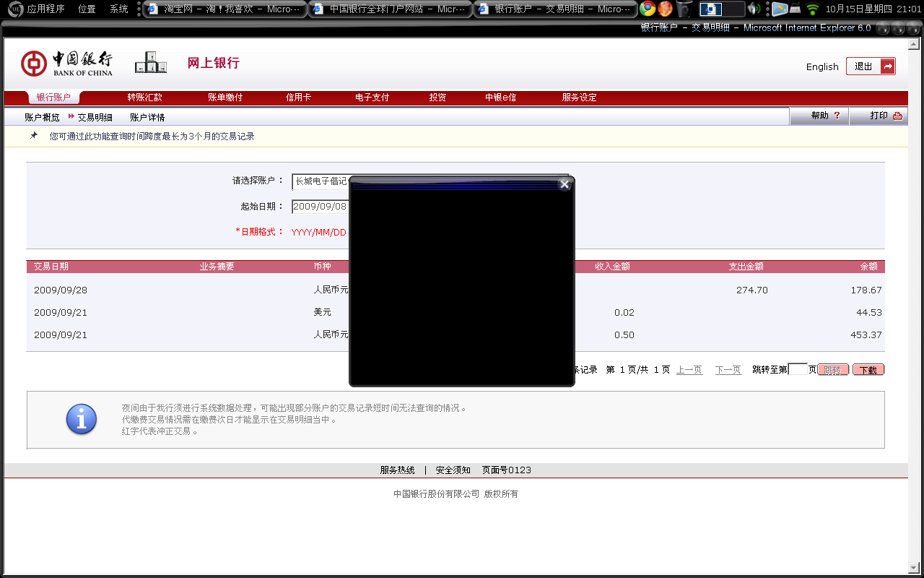Select the 银行账户 tab
The image size is (924, 578).
pyautogui.click(x=53, y=98)
